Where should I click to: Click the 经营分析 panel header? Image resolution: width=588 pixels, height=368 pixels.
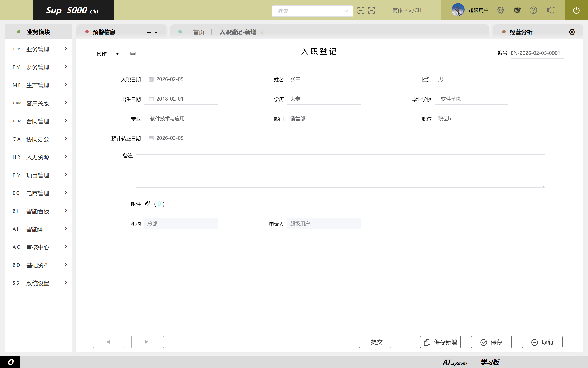521,32
